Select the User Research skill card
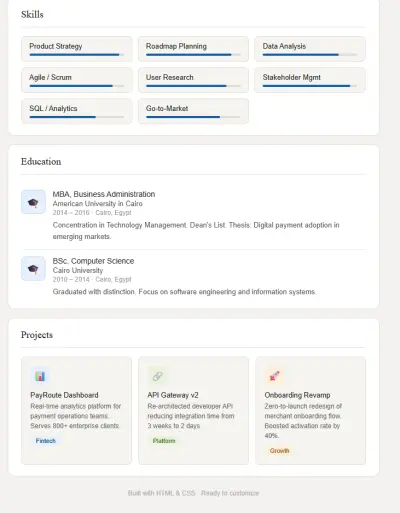The height and width of the screenshot is (513, 400). coord(193,80)
